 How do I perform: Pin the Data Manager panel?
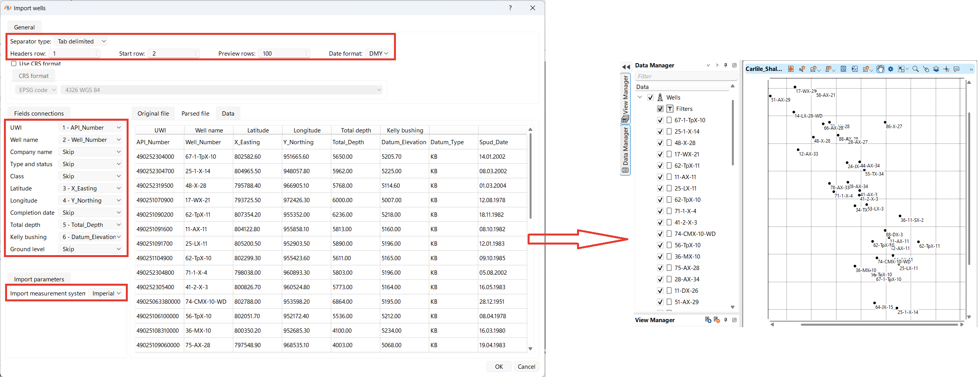click(726, 65)
